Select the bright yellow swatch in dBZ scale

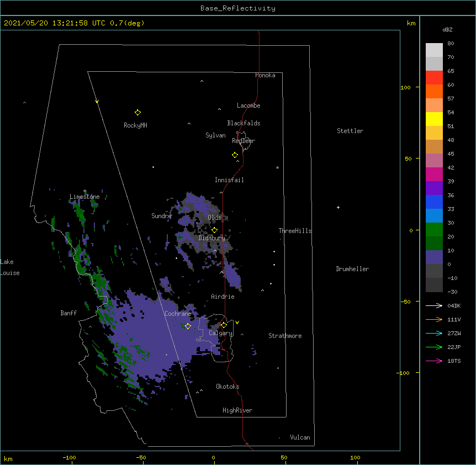coord(434,119)
